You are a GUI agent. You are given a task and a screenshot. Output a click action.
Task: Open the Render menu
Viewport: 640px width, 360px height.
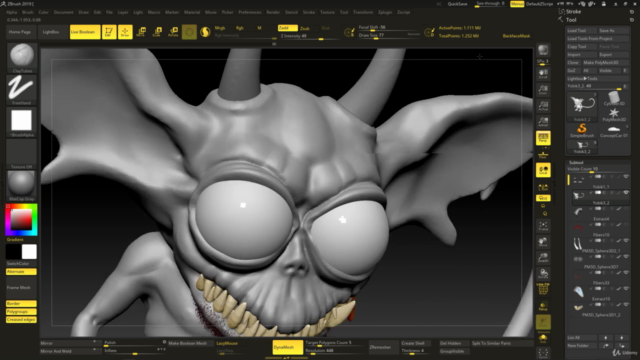click(273, 12)
